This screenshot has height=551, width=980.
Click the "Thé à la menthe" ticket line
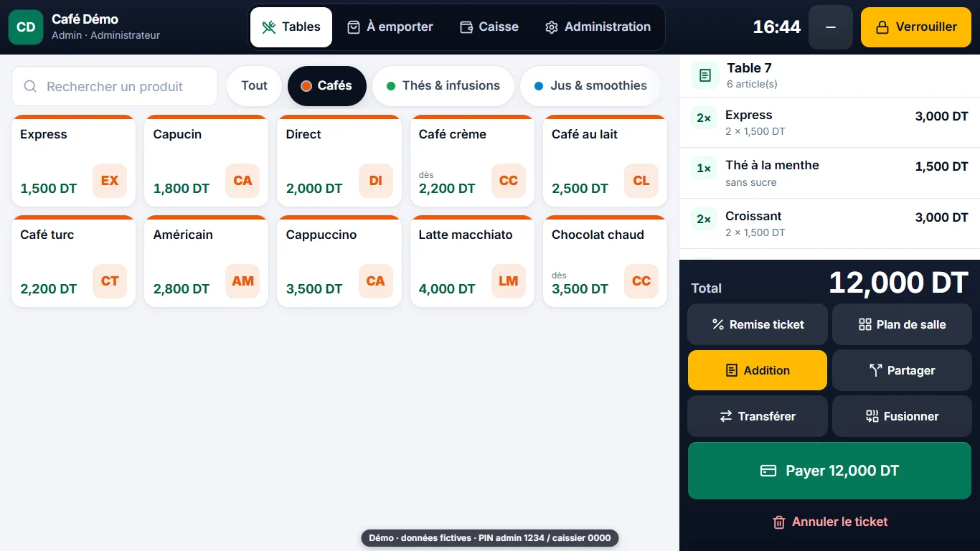point(829,173)
